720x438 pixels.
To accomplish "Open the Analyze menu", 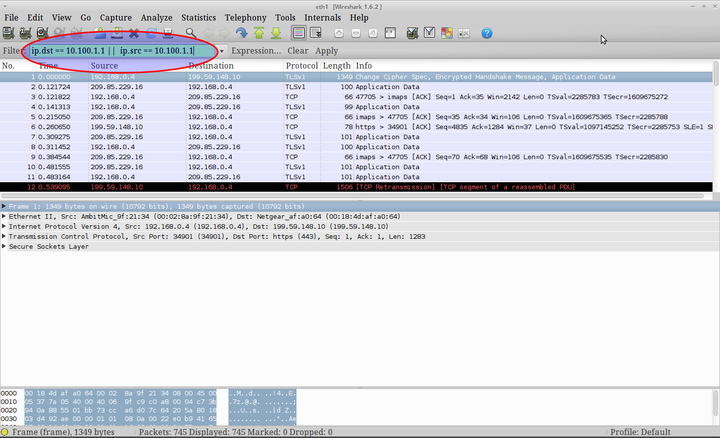I will tap(156, 17).
